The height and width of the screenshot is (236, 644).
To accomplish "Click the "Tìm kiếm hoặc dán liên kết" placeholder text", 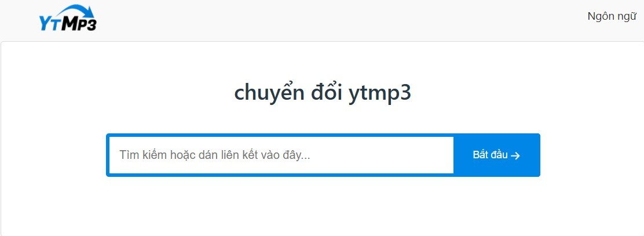I will click(215, 155).
